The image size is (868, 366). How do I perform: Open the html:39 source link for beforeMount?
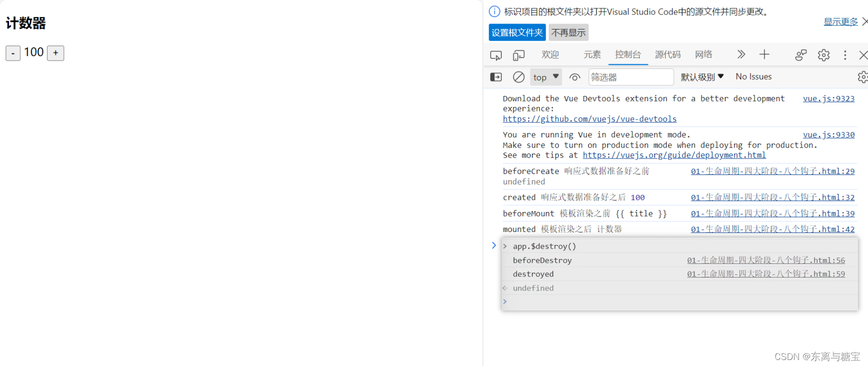tap(773, 213)
